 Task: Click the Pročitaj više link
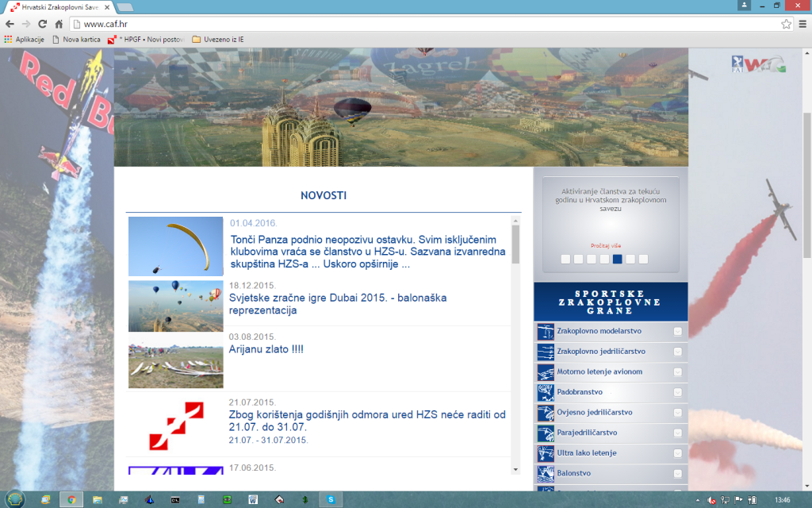(606, 246)
